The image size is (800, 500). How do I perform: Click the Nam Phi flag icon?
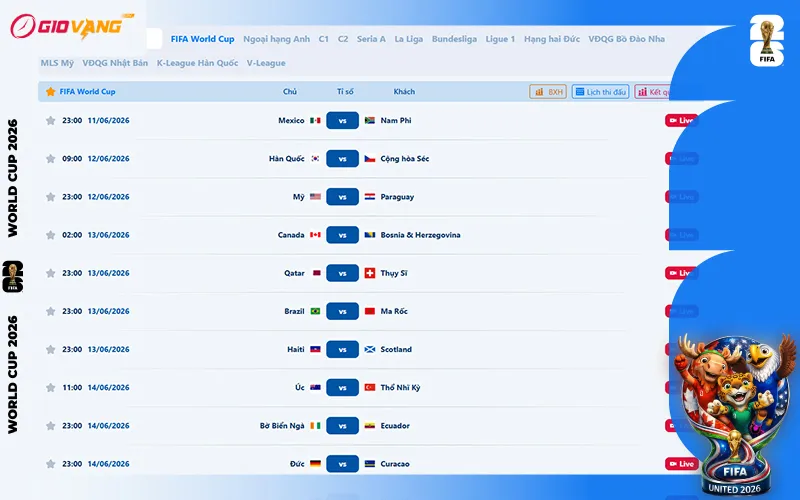pyautogui.click(x=370, y=120)
